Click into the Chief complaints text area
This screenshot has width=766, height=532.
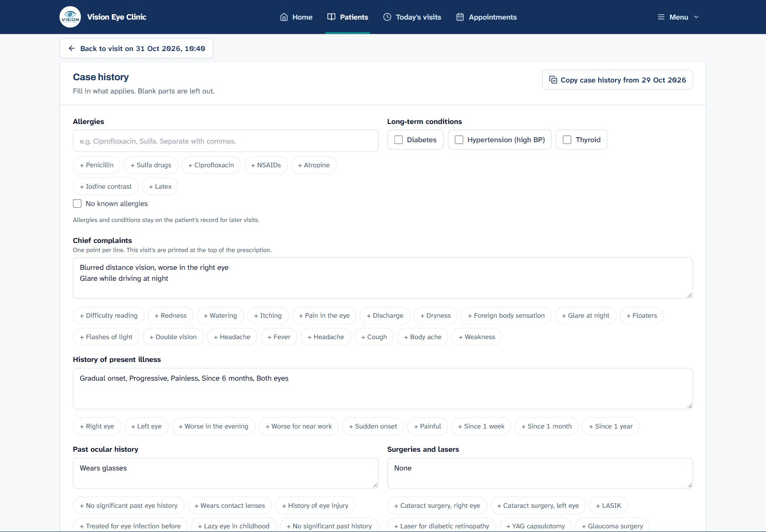click(383, 278)
